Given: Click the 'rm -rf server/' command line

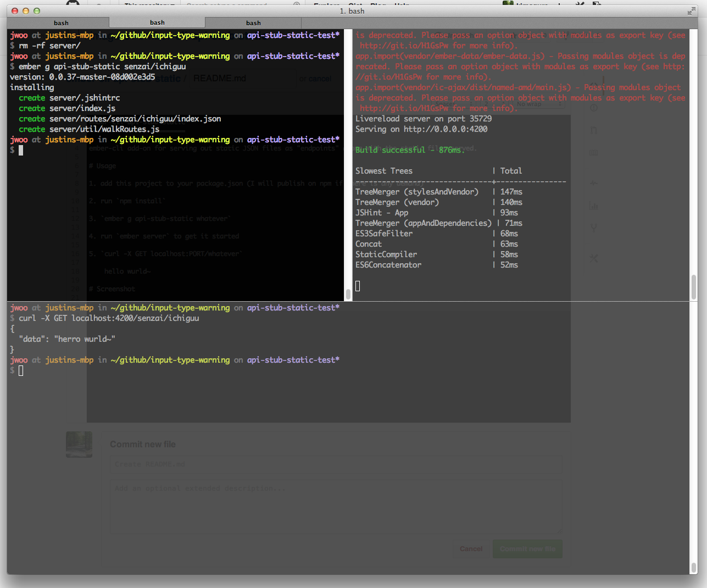Looking at the screenshot, I should coord(49,46).
